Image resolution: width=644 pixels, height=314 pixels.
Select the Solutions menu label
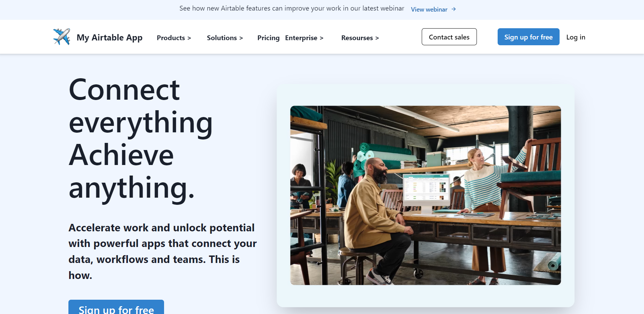(x=222, y=38)
